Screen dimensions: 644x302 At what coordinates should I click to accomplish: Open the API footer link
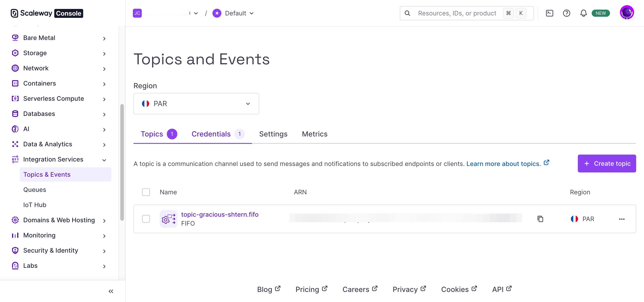coord(502,289)
